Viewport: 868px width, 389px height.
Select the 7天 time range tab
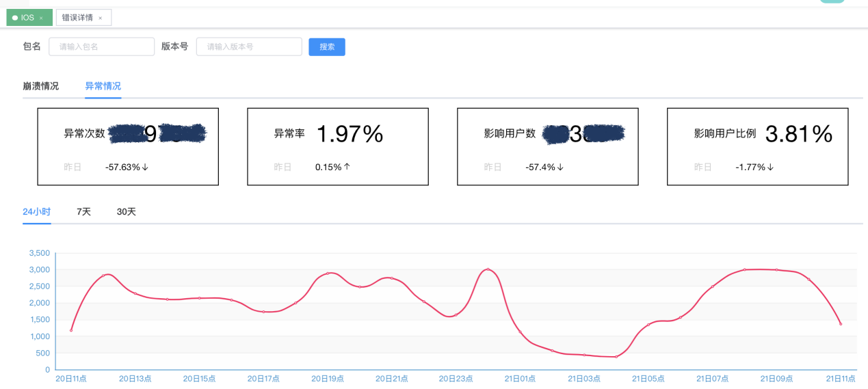point(83,212)
